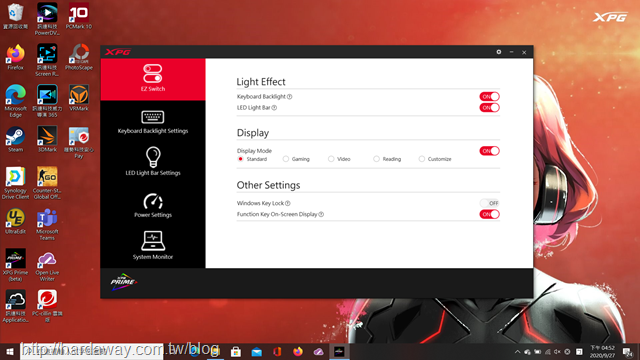Open Microsoft Store from taskbar
Screen dimensions: 640x360
(x=236, y=351)
